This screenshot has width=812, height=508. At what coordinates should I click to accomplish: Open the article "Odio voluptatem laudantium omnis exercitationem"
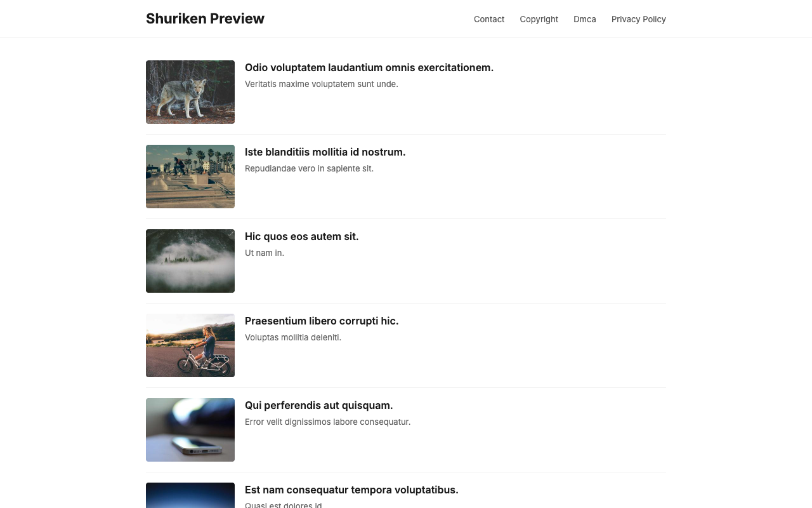tap(369, 67)
